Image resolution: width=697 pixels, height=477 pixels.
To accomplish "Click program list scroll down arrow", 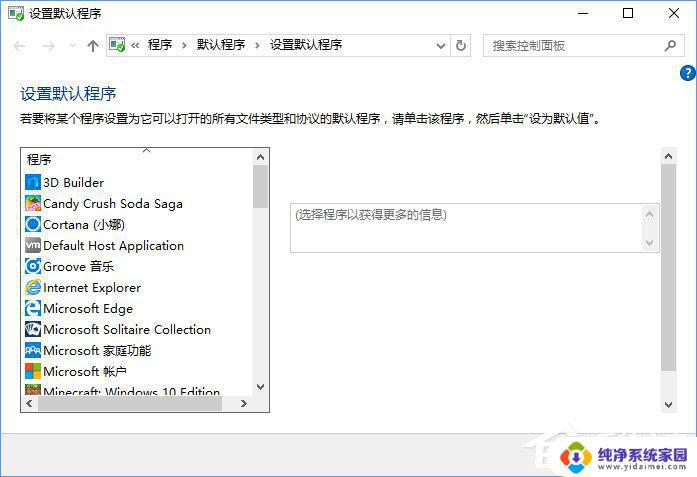I will 260,387.
